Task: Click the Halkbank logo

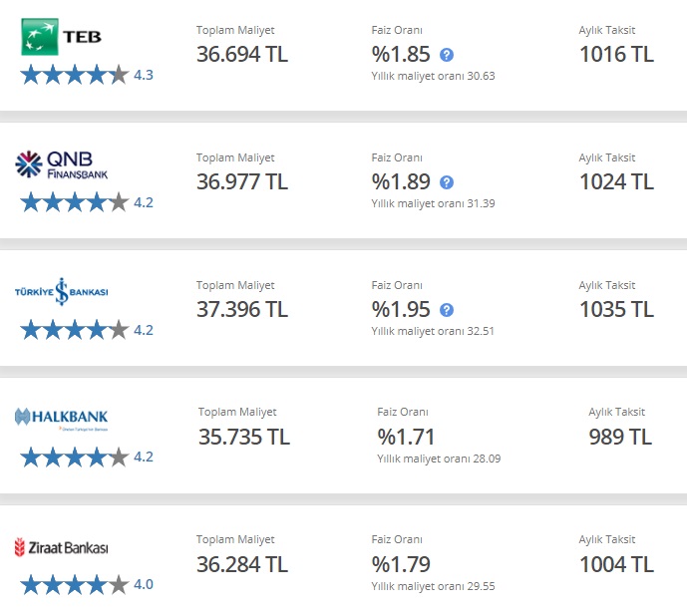Action: point(62,419)
